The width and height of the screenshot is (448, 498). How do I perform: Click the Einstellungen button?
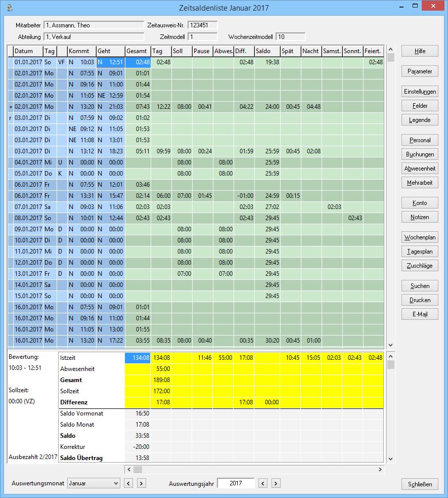tap(420, 92)
